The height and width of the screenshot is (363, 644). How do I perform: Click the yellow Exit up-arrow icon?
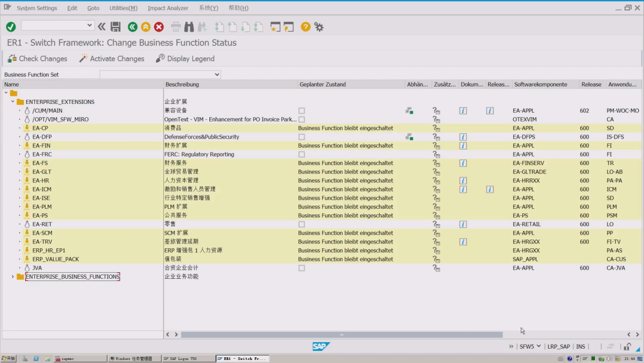pyautogui.click(x=145, y=27)
